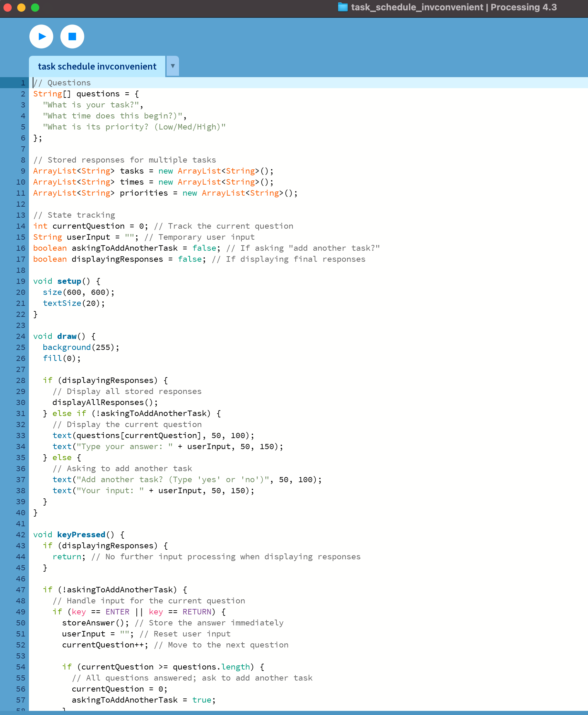Click the priority question string with Low/Med/High
588x715 pixels.
tap(134, 127)
